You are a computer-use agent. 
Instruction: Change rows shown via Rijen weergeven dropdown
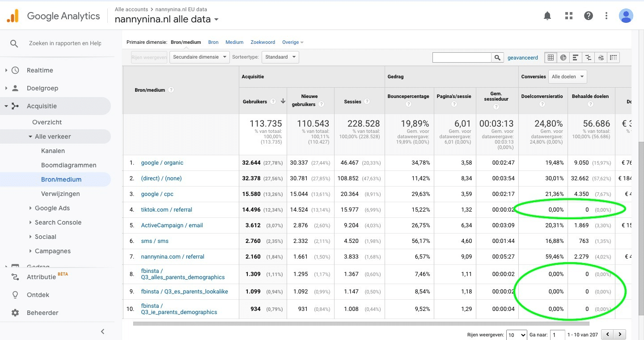tap(517, 334)
